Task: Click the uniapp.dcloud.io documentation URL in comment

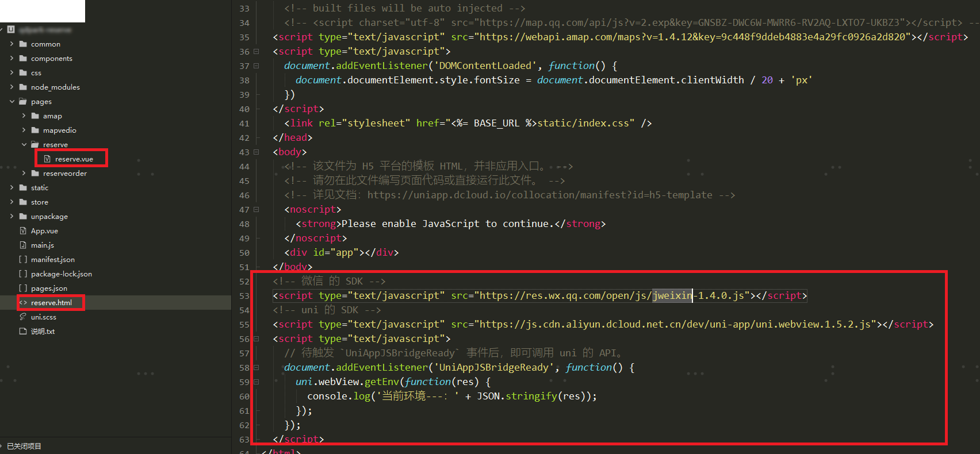Action: coord(539,195)
